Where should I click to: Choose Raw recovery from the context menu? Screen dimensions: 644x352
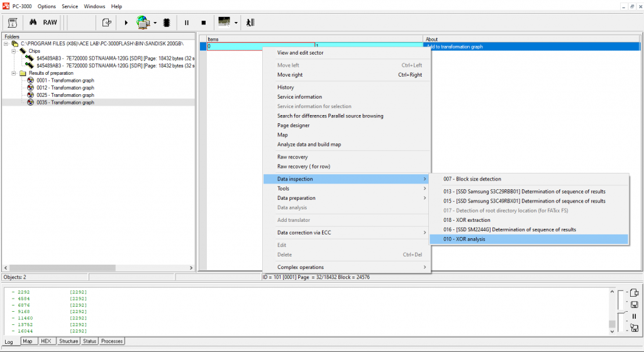[x=292, y=157]
